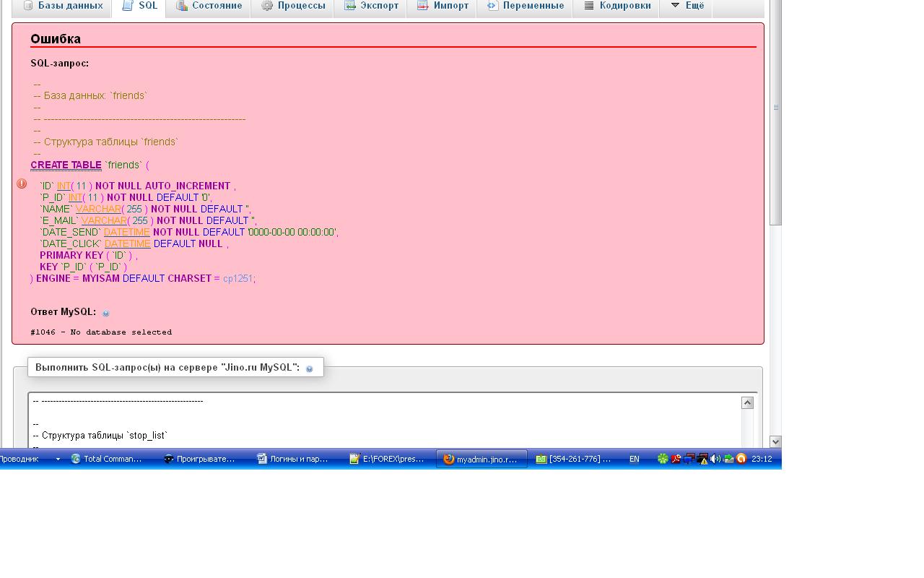The width and height of the screenshot is (924, 578).
Task: Click the green flower tray icon
Action: (x=662, y=459)
